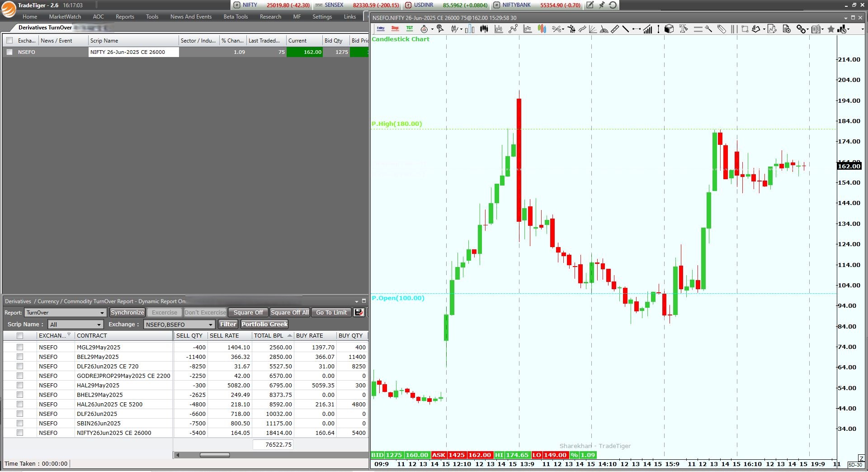Click the save disk icon beside Go To Limit

point(359,312)
